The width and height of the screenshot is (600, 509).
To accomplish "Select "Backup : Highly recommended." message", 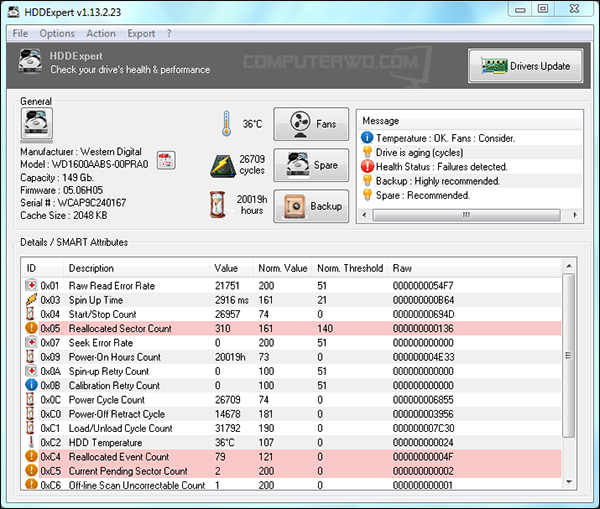I will point(438,181).
